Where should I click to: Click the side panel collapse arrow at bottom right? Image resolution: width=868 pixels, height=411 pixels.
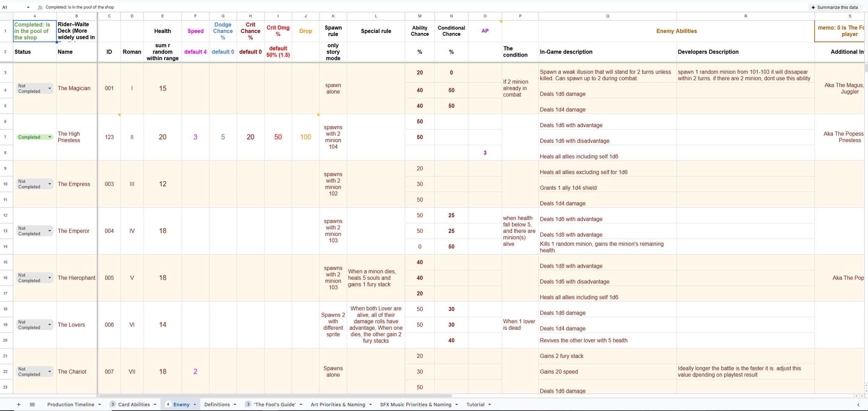[858, 405]
